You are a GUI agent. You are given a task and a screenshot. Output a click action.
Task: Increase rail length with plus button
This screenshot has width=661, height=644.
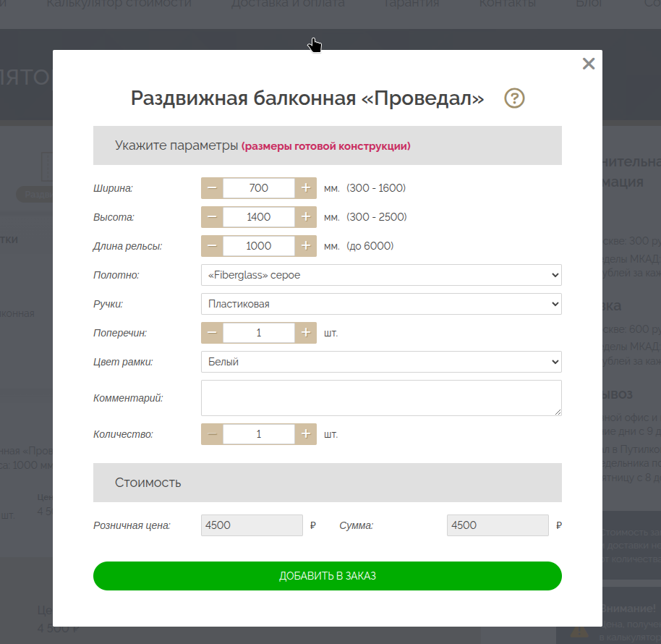[x=306, y=246]
